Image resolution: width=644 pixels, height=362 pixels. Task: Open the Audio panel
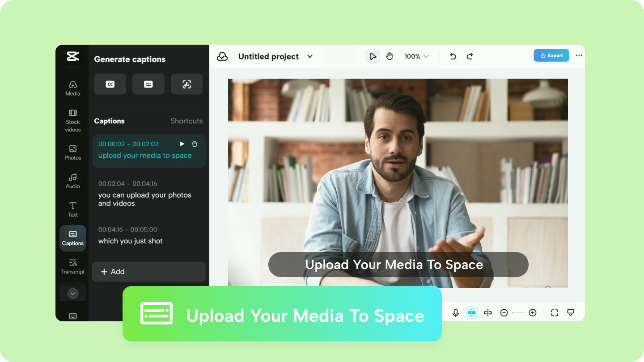[x=73, y=181]
